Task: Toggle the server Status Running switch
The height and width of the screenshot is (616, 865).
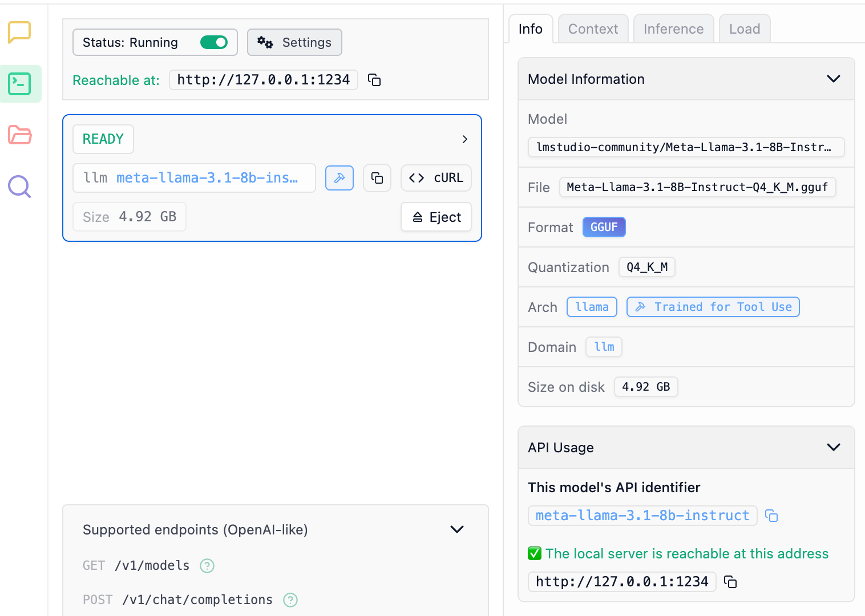Action: pyautogui.click(x=214, y=42)
